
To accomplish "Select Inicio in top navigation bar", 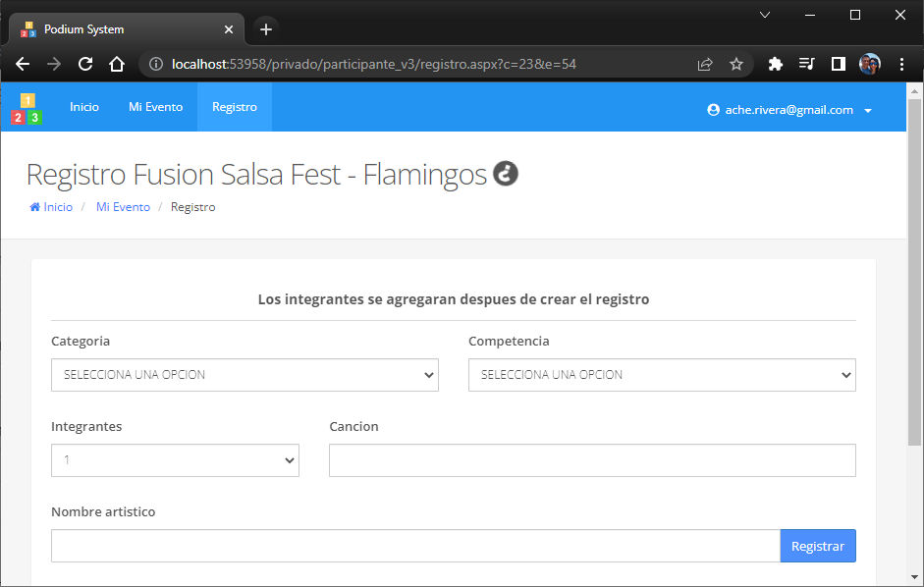I will coord(84,107).
